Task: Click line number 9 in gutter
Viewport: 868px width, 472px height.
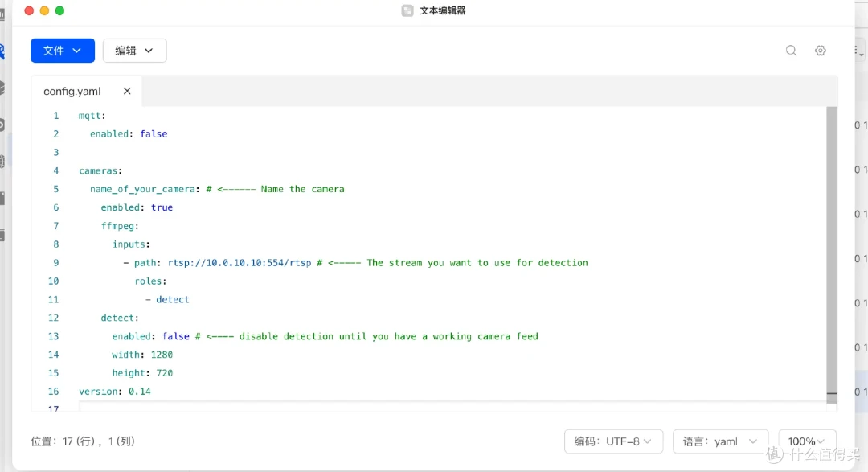Action: (56, 263)
